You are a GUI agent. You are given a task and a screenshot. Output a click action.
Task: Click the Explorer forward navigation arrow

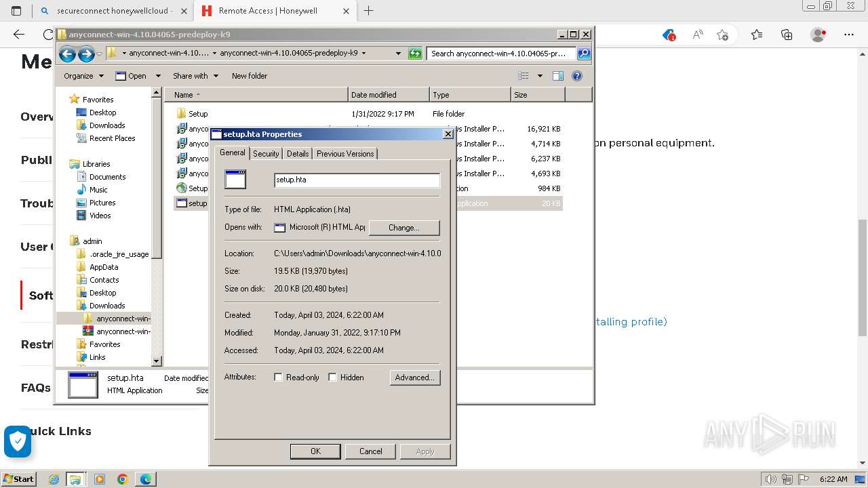pyautogui.click(x=86, y=54)
